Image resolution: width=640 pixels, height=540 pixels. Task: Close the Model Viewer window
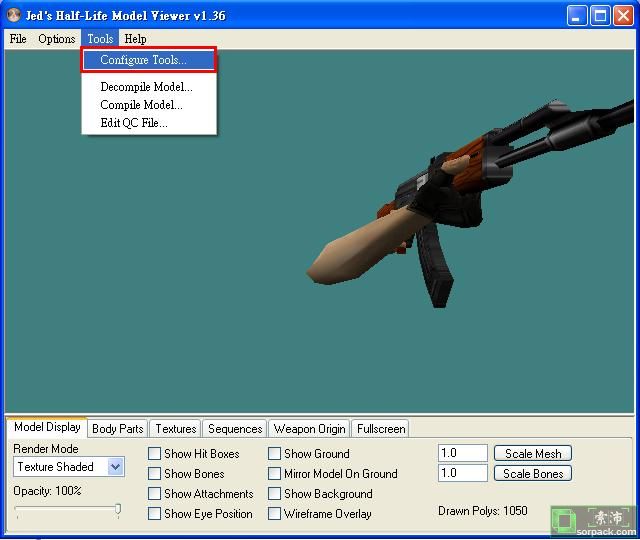tap(624, 16)
